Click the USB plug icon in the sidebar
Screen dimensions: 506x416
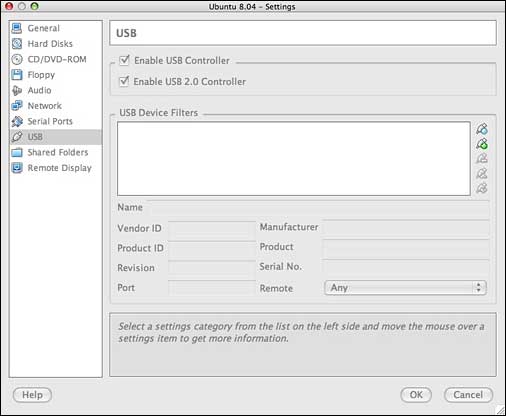17,137
